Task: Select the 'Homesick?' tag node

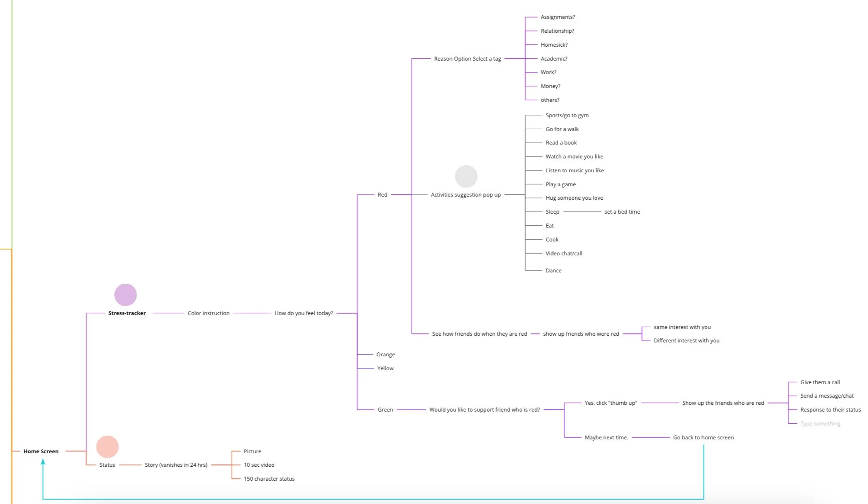Action: point(554,45)
